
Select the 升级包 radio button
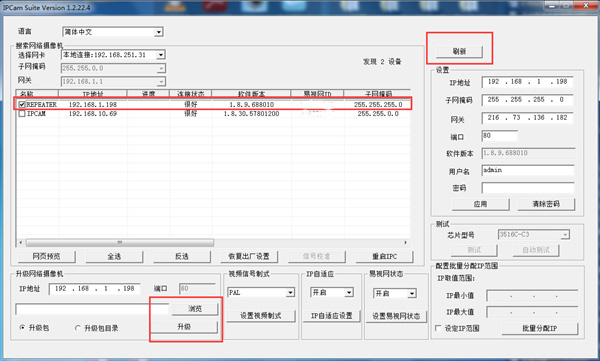pos(22,328)
